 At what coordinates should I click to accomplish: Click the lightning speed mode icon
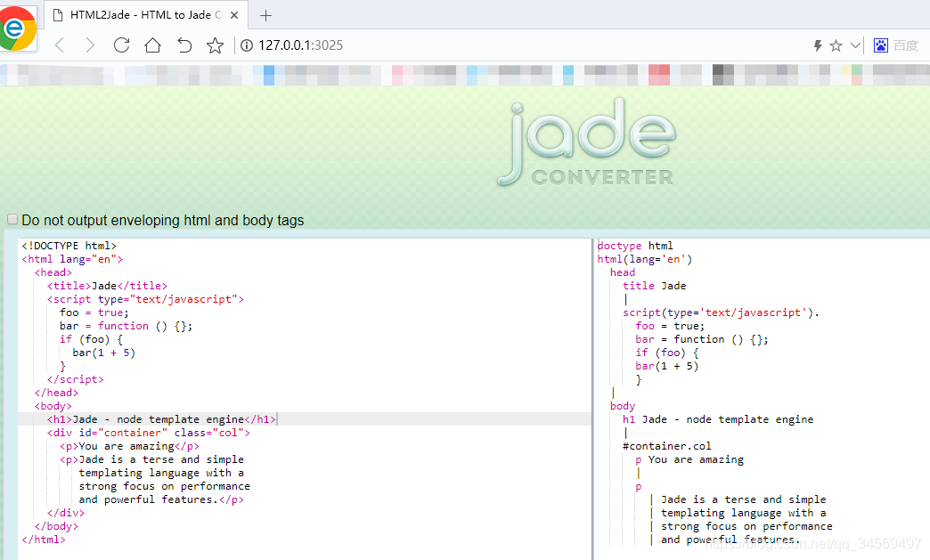(818, 45)
